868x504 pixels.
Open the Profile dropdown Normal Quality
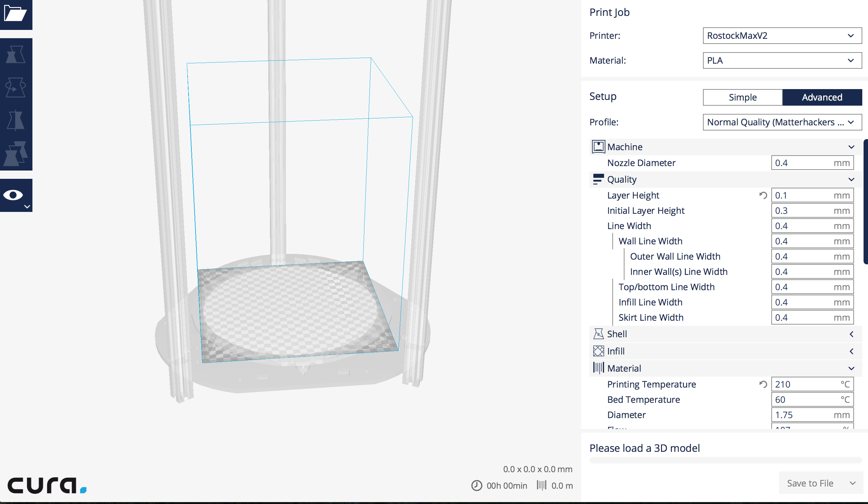click(x=782, y=122)
